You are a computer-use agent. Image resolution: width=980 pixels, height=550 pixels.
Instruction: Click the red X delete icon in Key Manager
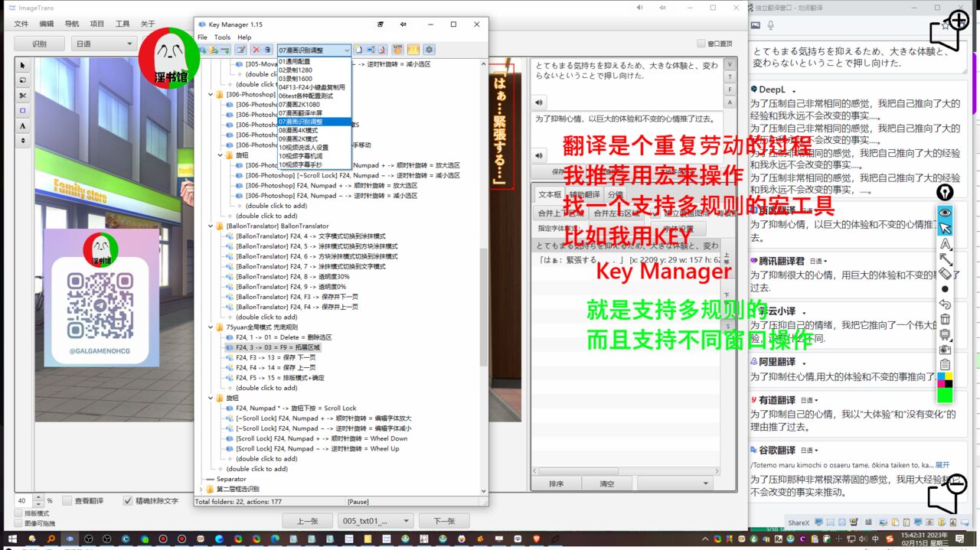(x=256, y=50)
